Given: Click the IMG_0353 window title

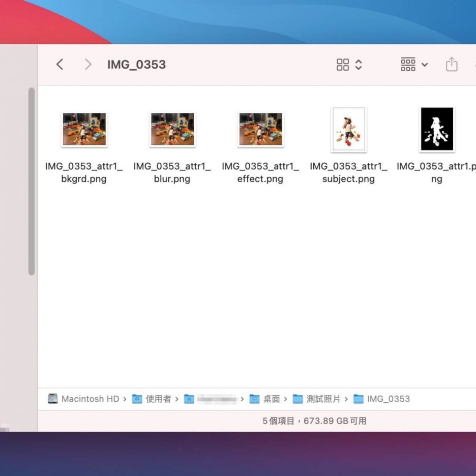Looking at the screenshot, I should 136,65.
